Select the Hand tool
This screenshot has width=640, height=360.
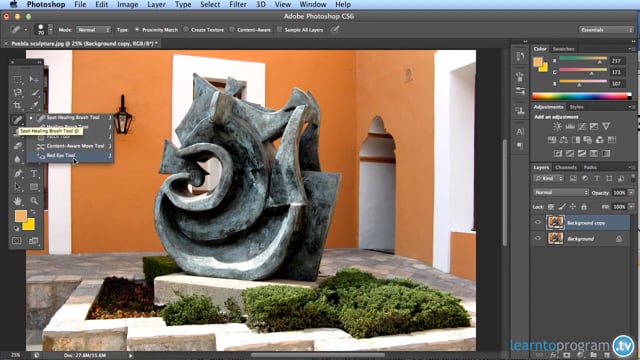(17, 201)
